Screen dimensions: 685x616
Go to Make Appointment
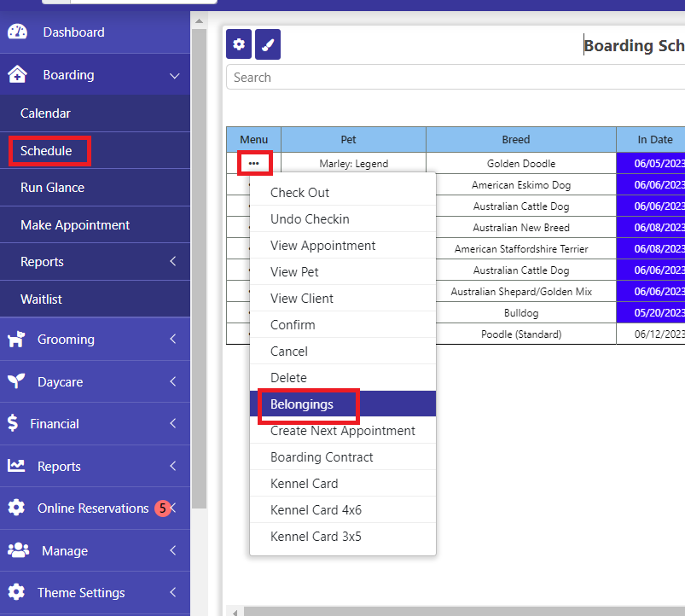point(75,225)
